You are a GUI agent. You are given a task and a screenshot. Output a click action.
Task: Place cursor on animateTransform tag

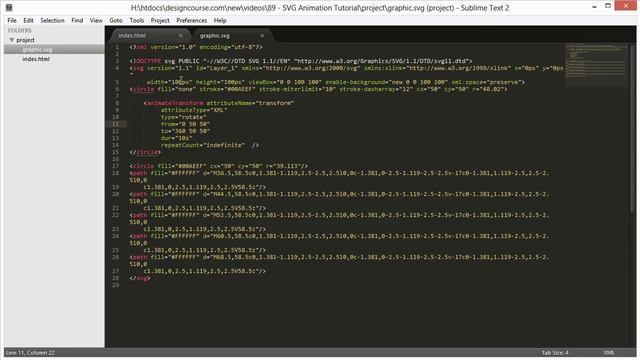point(175,103)
